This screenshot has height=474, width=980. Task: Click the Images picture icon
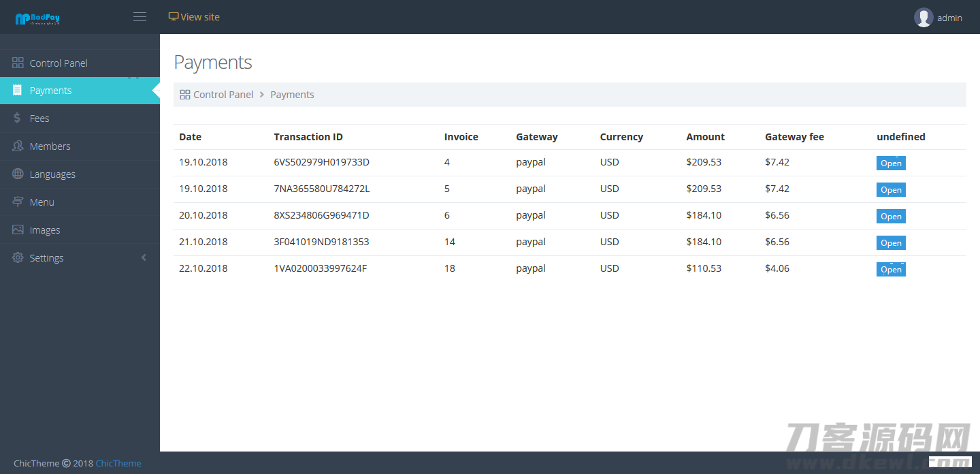tap(18, 230)
